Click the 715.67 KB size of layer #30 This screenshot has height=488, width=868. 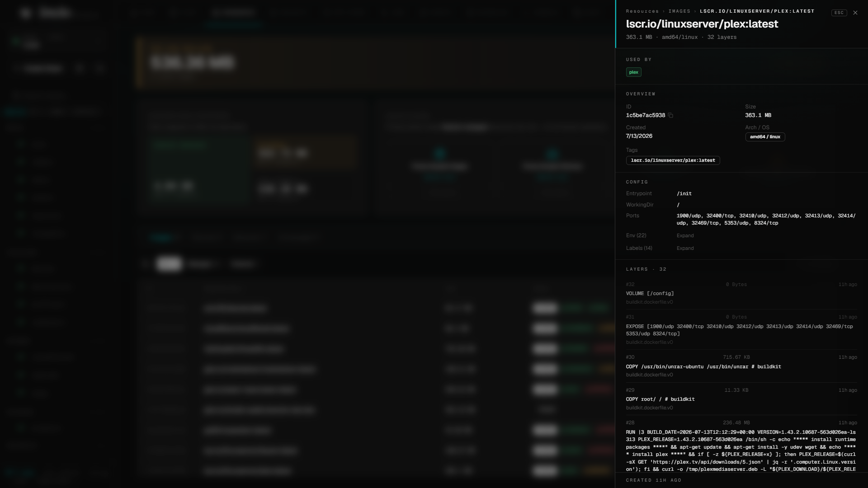pos(736,357)
